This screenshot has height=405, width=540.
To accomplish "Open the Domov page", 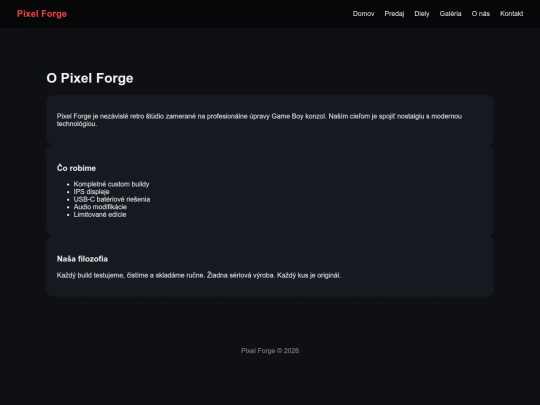I will (363, 14).
